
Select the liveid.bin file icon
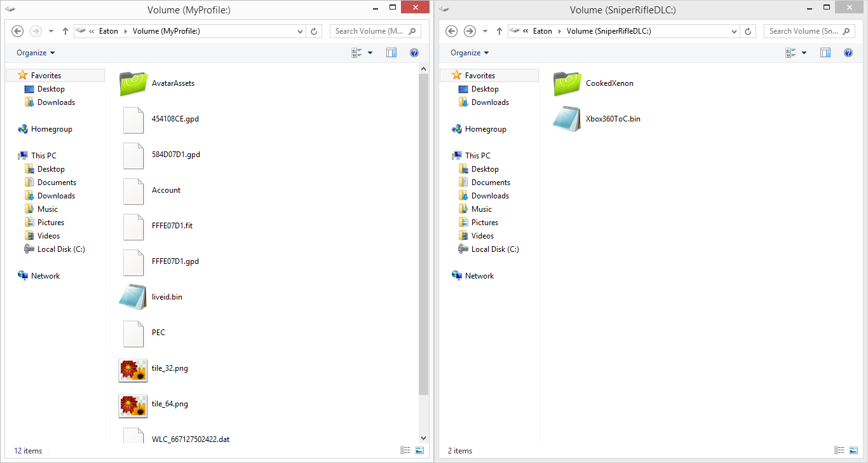tap(133, 297)
